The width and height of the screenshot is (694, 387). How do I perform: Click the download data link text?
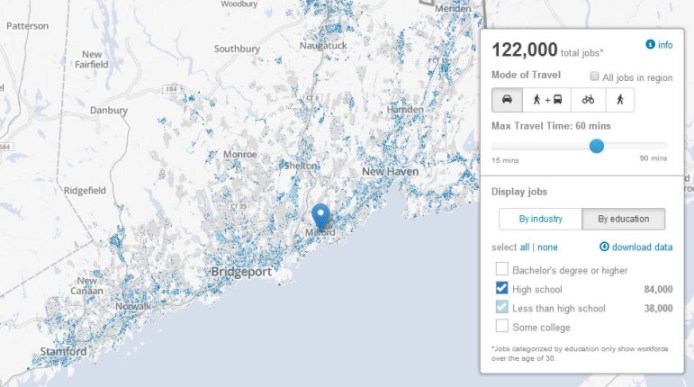click(x=642, y=247)
